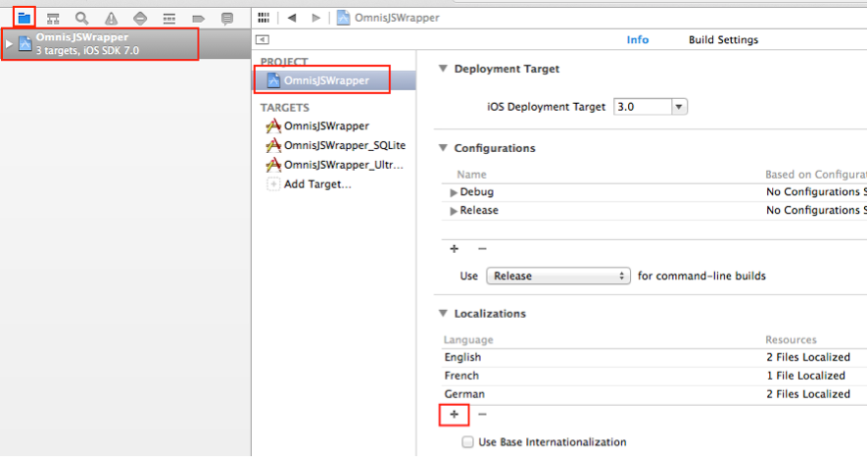
Task: Select the French localization row
Action: click(x=653, y=376)
